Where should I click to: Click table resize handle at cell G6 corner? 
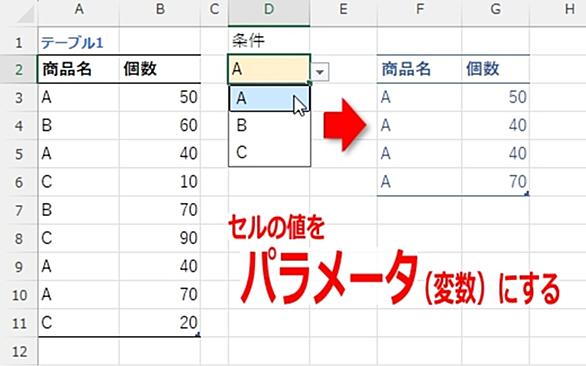coord(527,193)
